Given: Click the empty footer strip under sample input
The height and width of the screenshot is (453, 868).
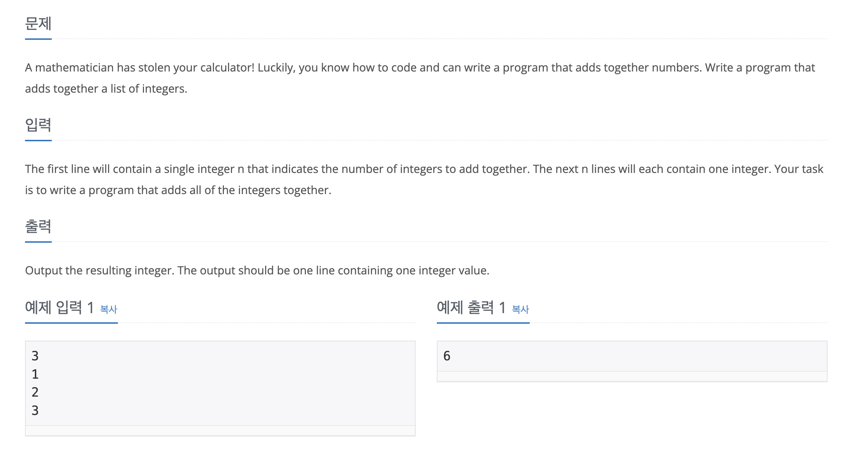Looking at the screenshot, I should point(220,430).
